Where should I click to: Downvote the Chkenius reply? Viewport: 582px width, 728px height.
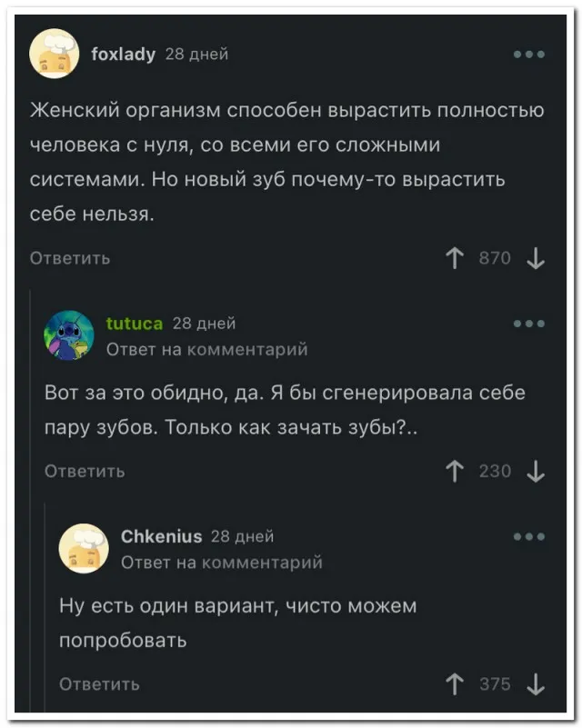coord(536,684)
